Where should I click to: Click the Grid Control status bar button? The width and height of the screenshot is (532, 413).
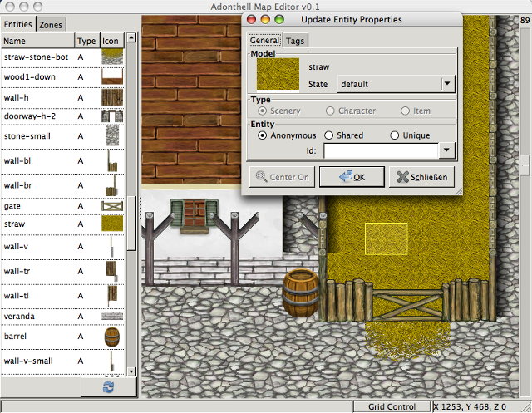tap(391, 407)
